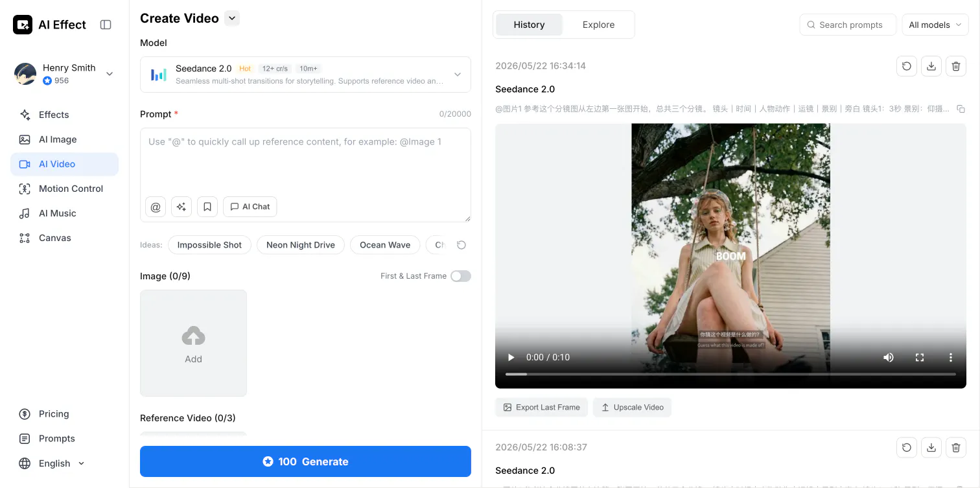Open the All models filter dropdown
Image resolution: width=980 pixels, height=488 pixels.
[x=935, y=25]
